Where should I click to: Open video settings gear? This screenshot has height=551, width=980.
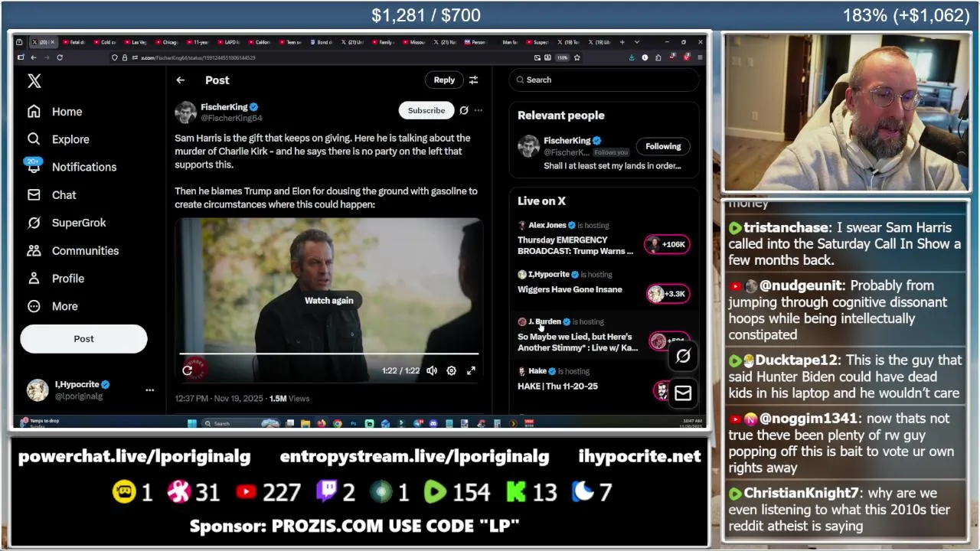(x=452, y=370)
